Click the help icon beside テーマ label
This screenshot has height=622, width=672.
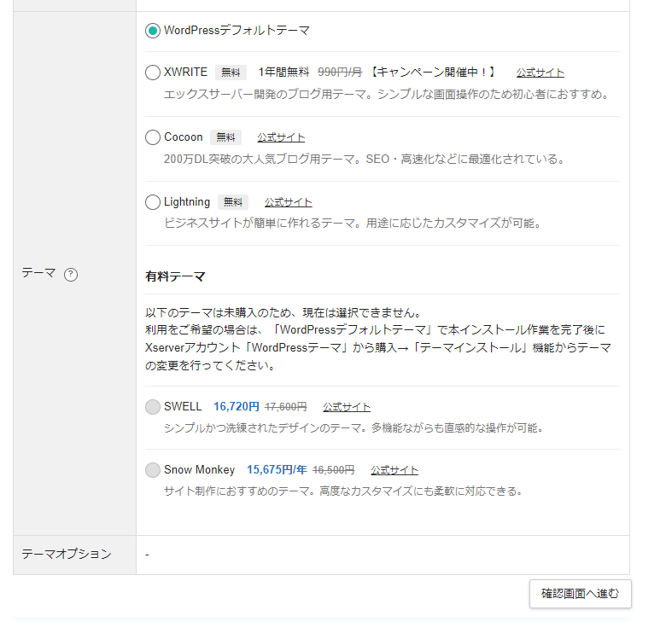pyautogui.click(x=71, y=274)
